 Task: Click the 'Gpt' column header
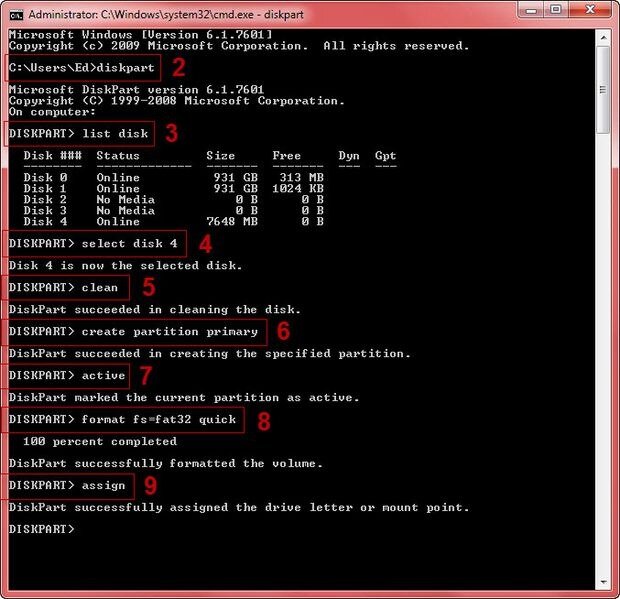(x=386, y=156)
